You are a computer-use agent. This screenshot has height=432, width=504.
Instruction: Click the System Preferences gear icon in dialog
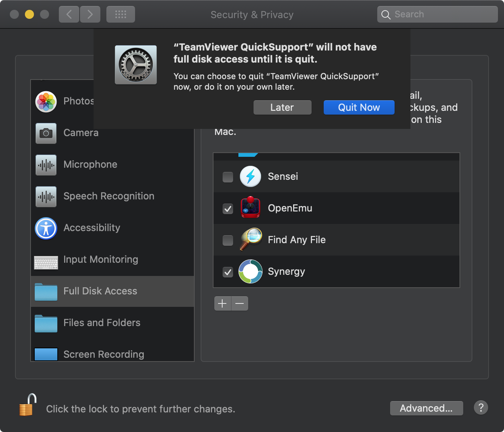pyautogui.click(x=136, y=65)
